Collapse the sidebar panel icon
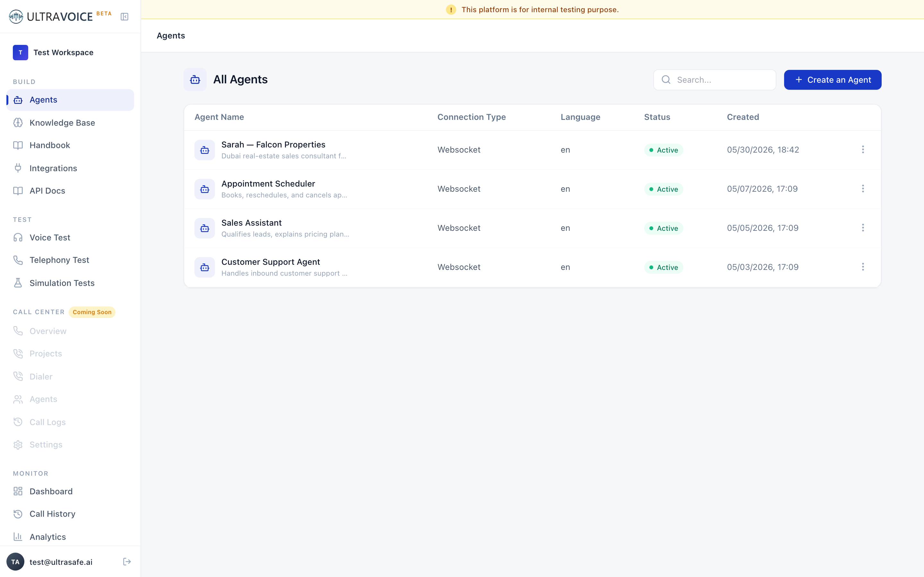This screenshot has height=577, width=924. 124,17
